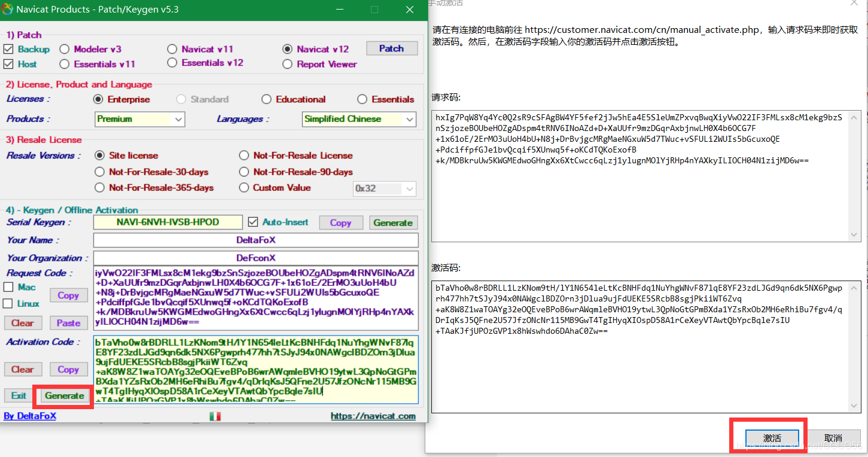Open the Products dropdown showing Premium

click(140, 119)
